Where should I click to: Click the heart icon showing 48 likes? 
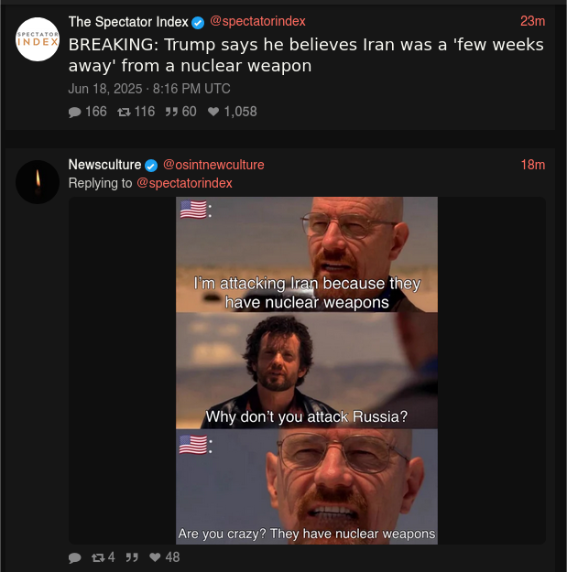[x=155, y=557]
